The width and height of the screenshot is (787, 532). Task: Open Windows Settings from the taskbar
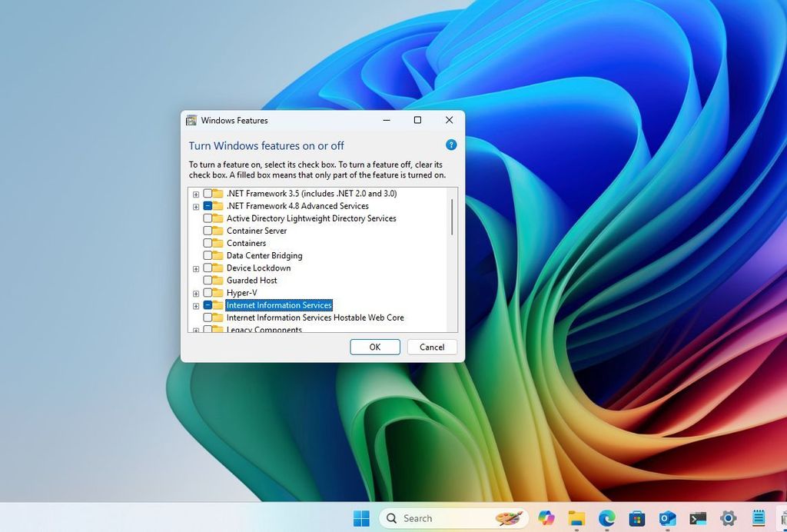pos(728,517)
